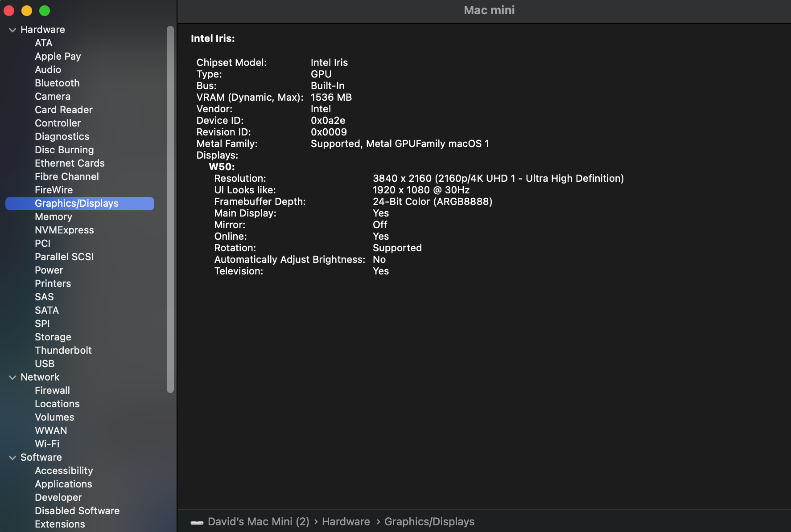This screenshot has height=532, width=791.
Task: Click the Mac mini icon in path bar
Action: 197,522
